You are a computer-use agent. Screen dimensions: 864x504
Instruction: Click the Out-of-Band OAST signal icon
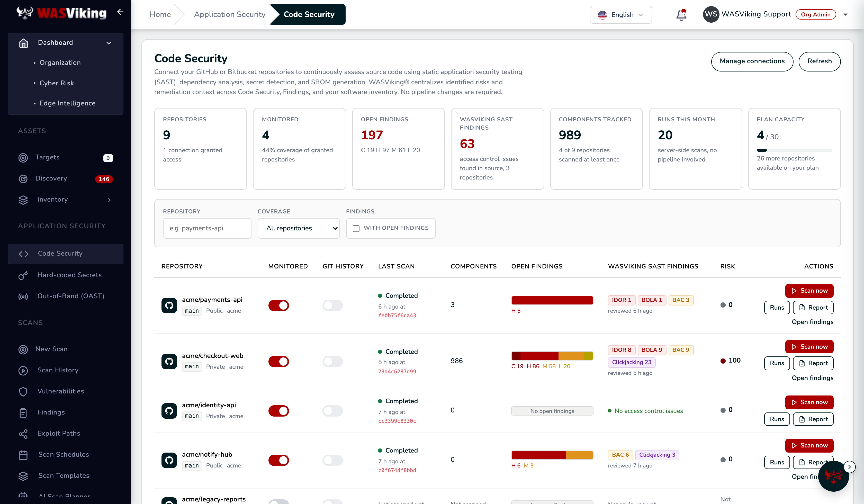pyautogui.click(x=23, y=296)
